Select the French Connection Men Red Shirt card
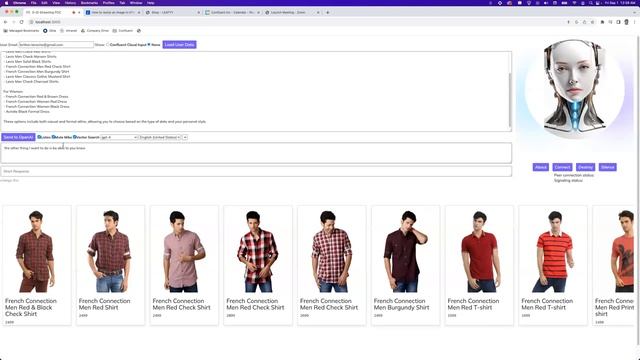This screenshot has height=360, width=640. tap(111, 265)
